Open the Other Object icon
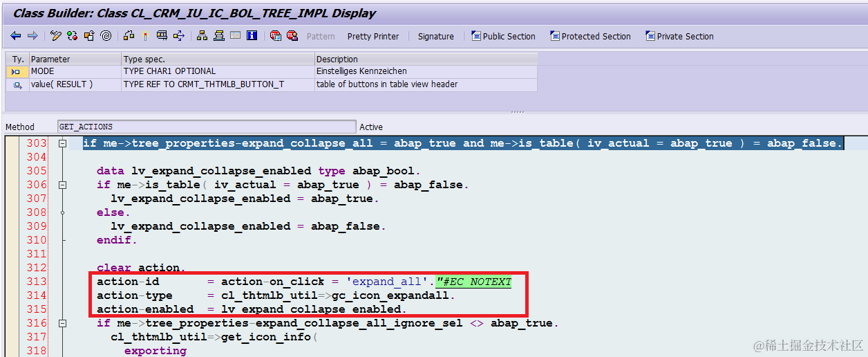868x357 pixels. tap(90, 36)
